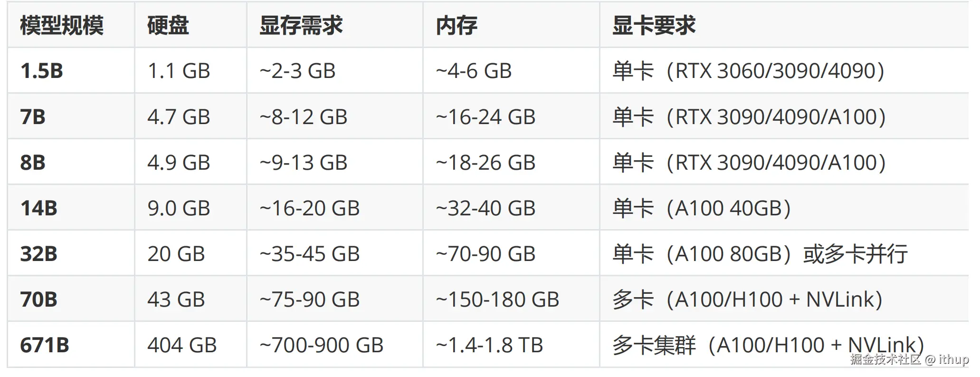The image size is (980, 377).
Task: Select the 8B model row label
Action: [x=33, y=162]
